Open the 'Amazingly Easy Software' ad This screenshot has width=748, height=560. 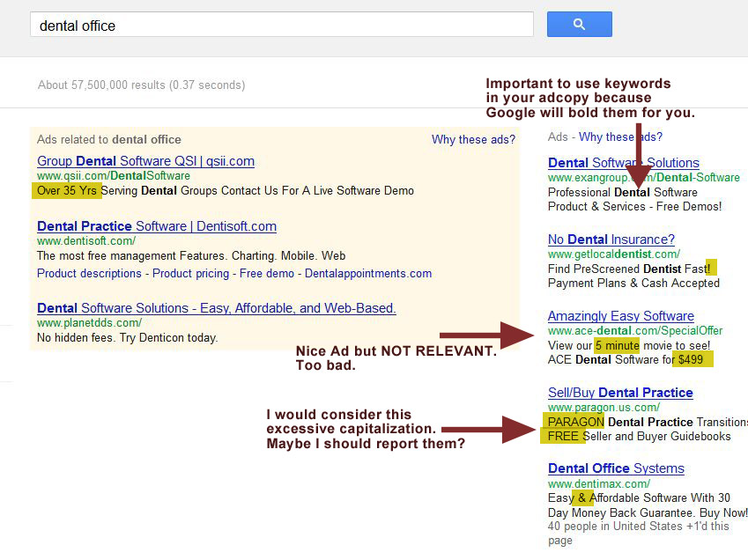(620, 316)
